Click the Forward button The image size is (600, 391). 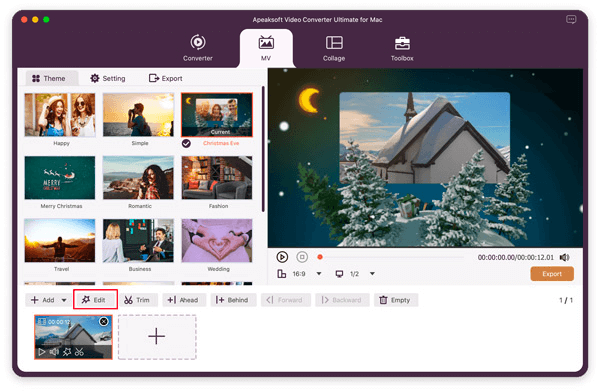(x=285, y=300)
